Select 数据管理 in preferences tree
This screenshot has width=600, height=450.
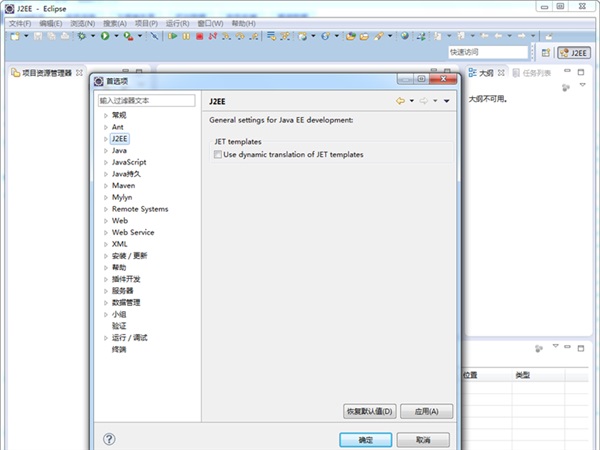click(126, 302)
